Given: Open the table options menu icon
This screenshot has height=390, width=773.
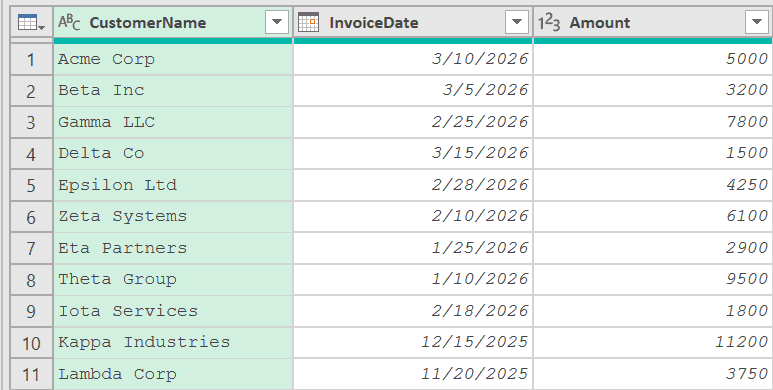Looking at the screenshot, I should [31, 22].
